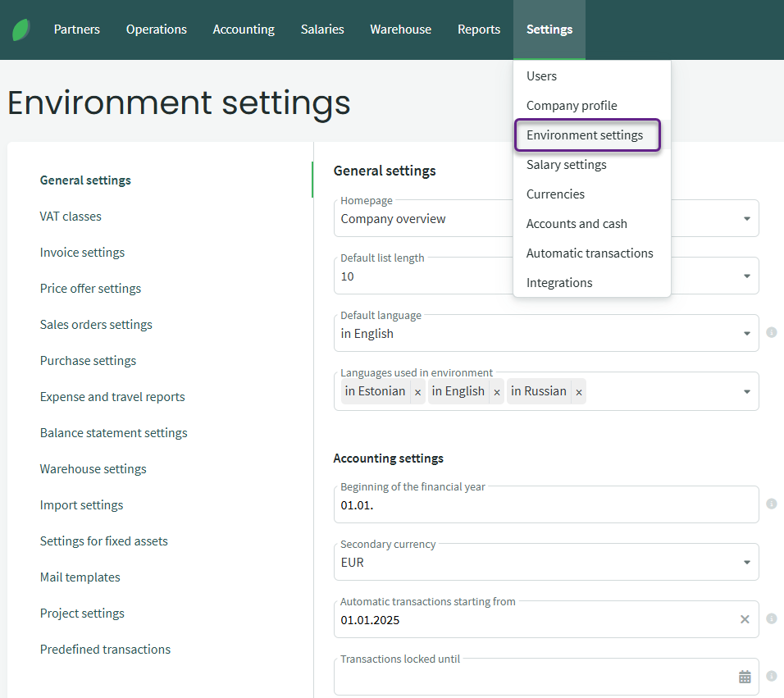The image size is (784, 698).
Task: Open Invoice settings section
Action: click(82, 253)
